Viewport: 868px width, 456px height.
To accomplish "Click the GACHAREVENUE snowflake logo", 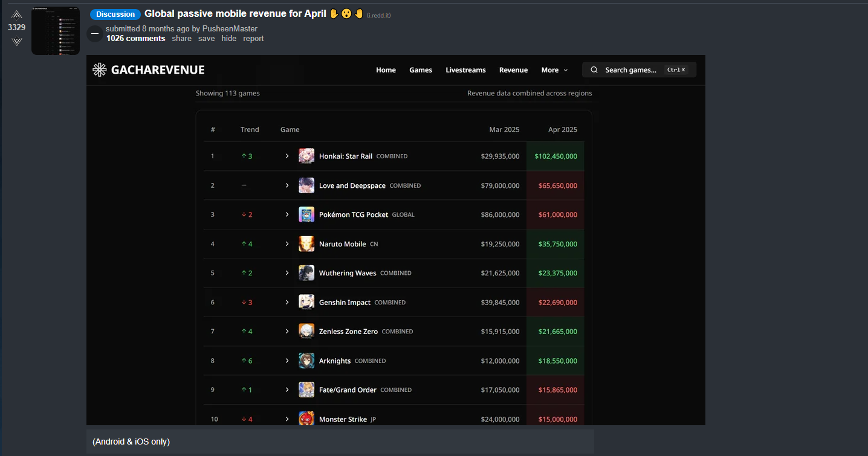I will click(x=100, y=70).
